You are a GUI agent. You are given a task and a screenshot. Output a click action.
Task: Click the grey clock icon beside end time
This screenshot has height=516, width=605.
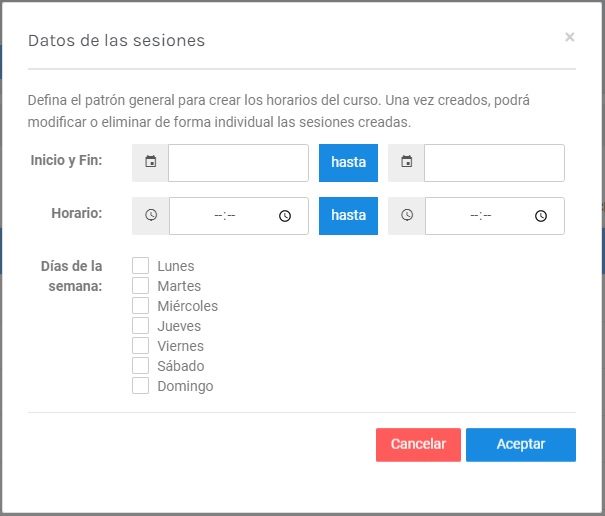[407, 215]
